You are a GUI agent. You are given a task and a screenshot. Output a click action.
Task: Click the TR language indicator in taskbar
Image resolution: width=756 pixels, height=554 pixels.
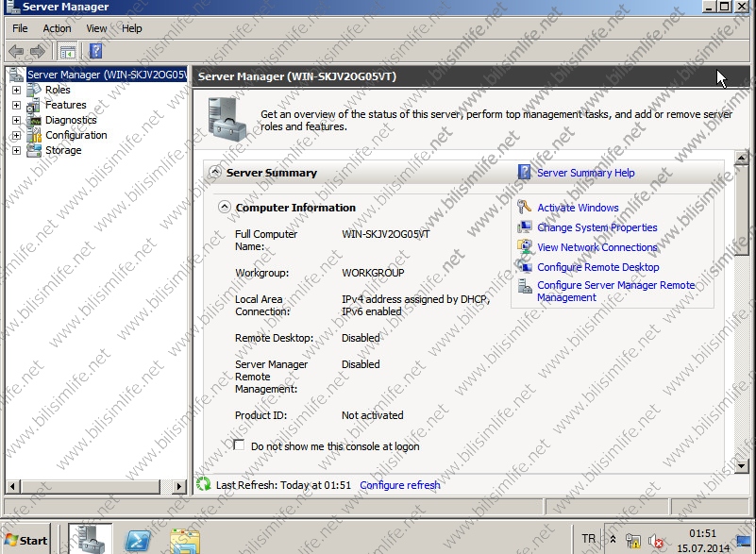click(x=588, y=538)
